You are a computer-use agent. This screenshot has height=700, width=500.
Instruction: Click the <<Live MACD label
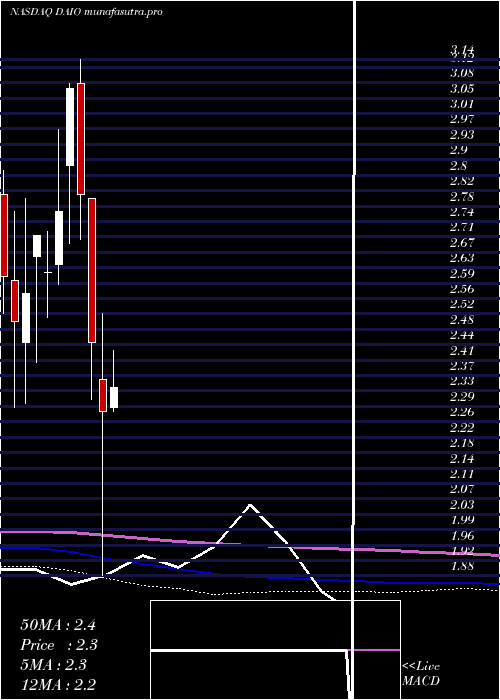(421, 673)
